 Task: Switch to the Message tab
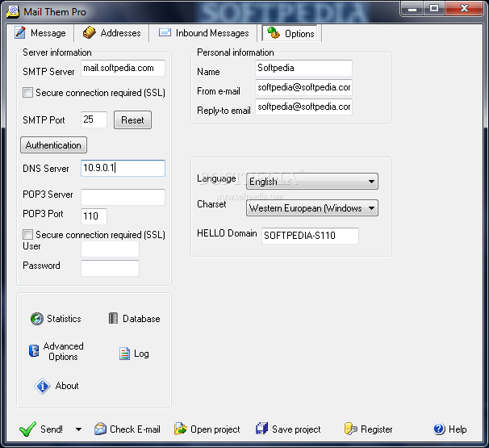[40, 33]
